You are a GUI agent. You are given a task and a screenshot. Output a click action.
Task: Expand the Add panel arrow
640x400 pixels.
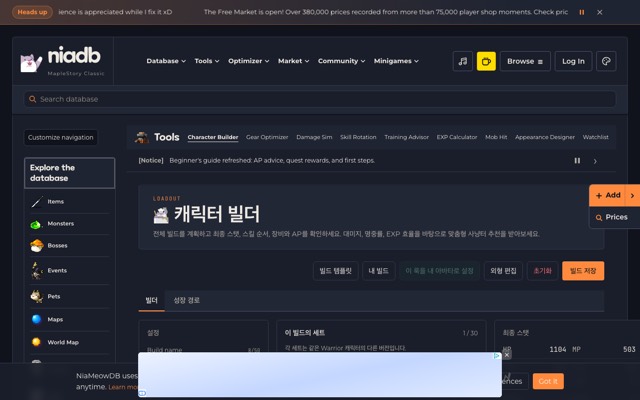tap(632, 196)
